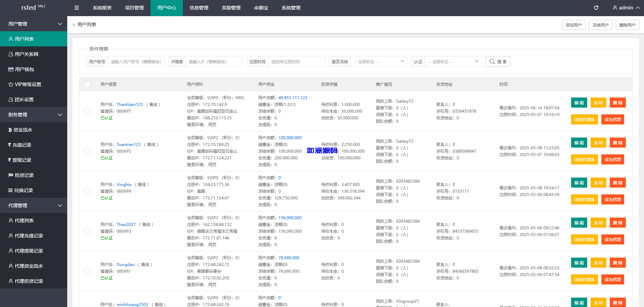Check the row checkbox for Thanhlam123
Image resolution: width=644 pixels, height=307 pixels.
pos(87,111)
